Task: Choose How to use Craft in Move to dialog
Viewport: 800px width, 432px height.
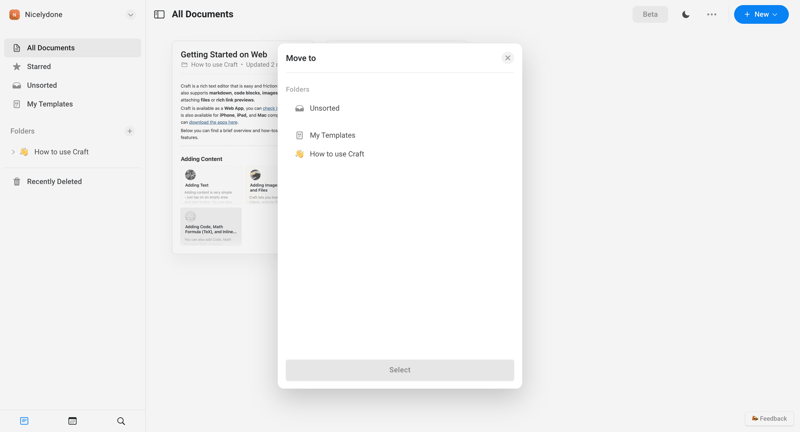Action: click(x=399, y=154)
